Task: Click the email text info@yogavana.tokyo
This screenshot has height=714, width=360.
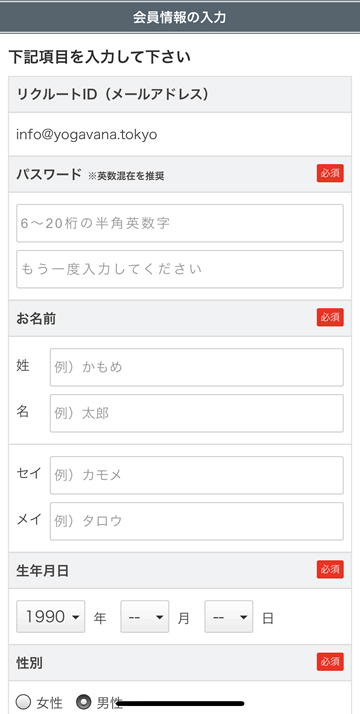Action: [x=86, y=135]
